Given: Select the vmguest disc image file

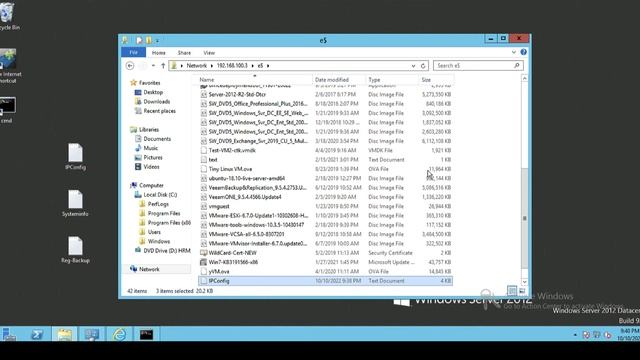Looking at the screenshot, I should point(219,207).
